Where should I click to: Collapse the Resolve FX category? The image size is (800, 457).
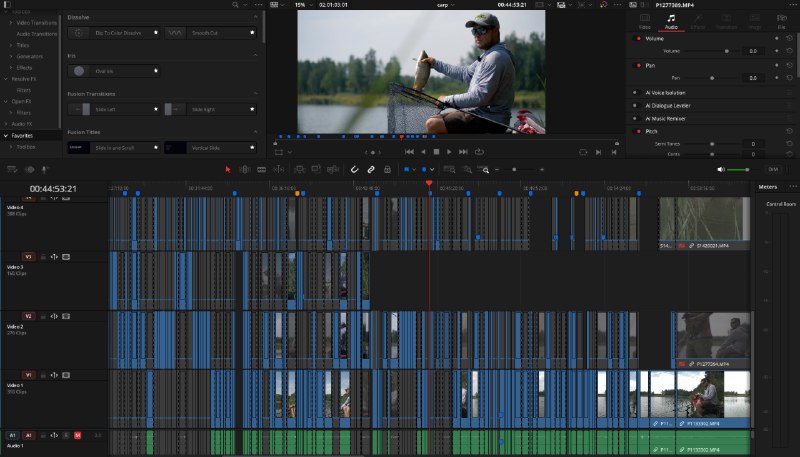(x=6, y=79)
